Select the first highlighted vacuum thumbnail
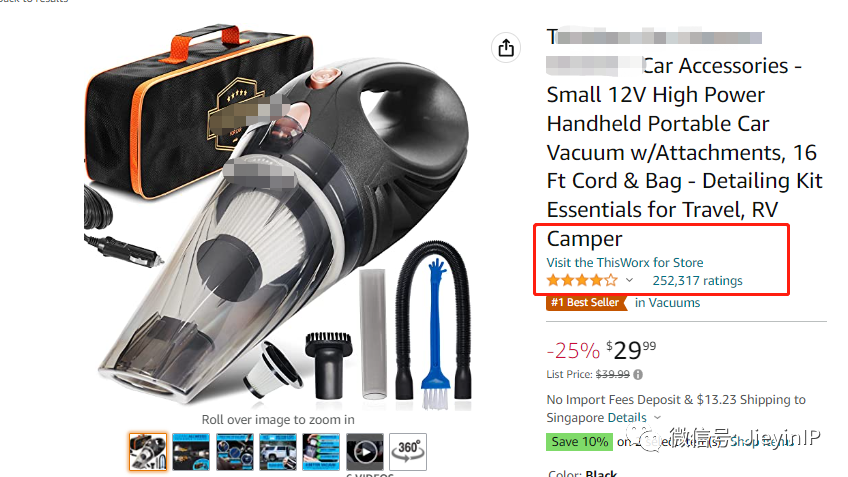Screen dimensions: 848x477 click(x=148, y=452)
